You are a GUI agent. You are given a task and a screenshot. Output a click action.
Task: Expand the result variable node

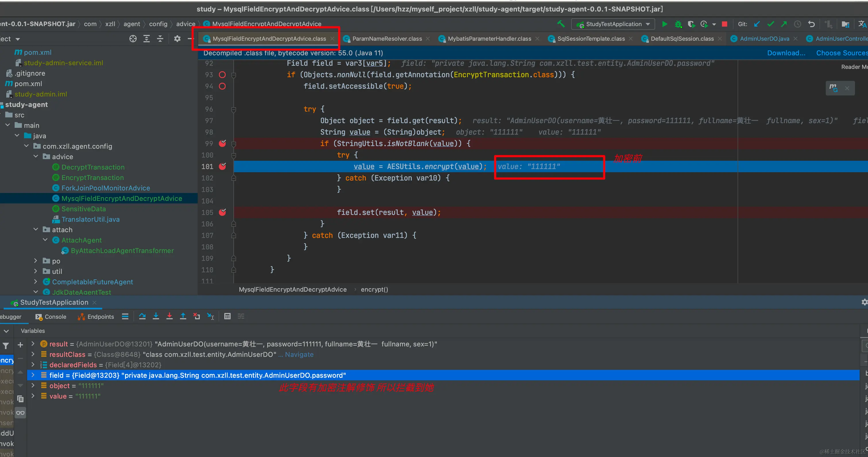pos(33,344)
